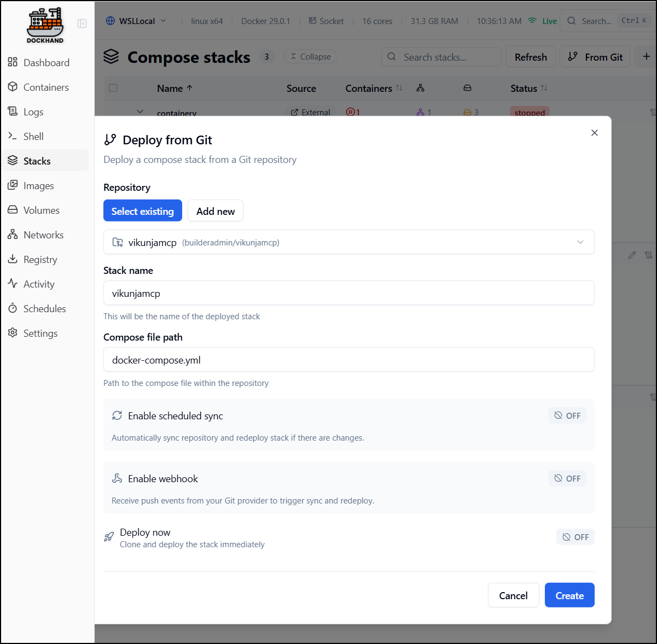Screen dimensions: 657x644
Task: Click the rocket Deploy now icon
Action: tap(109, 537)
